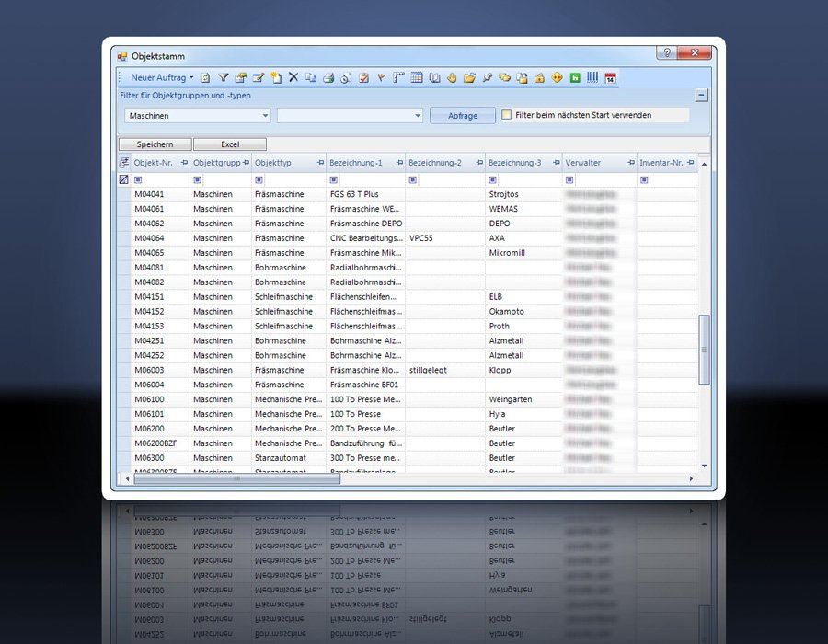This screenshot has width=828, height=644.
Task: Click the open folder toolbar icon
Action: (x=469, y=77)
